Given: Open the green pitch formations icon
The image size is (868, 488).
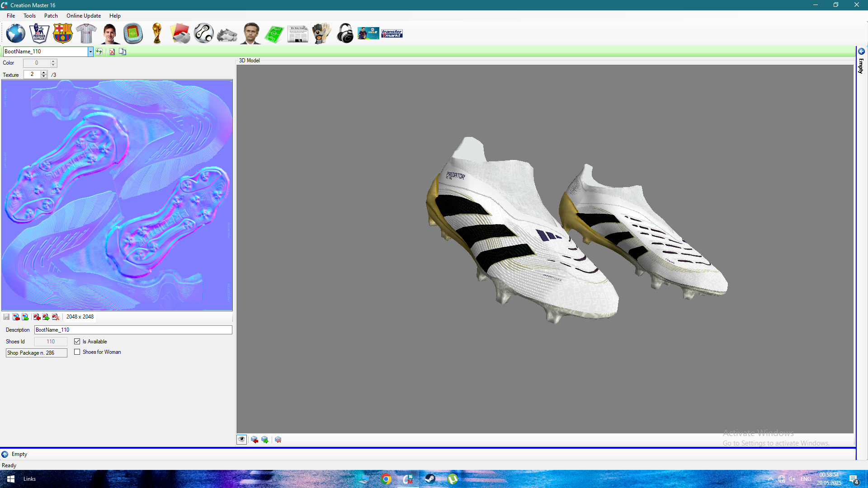Looking at the screenshot, I should [x=274, y=34].
